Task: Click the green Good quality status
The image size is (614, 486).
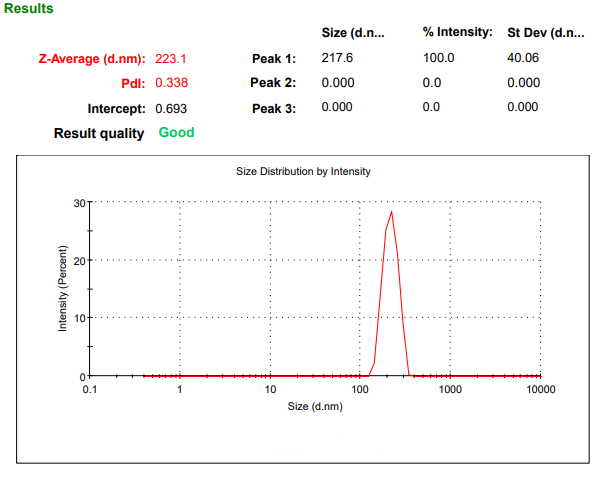Action: (x=176, y=132)
